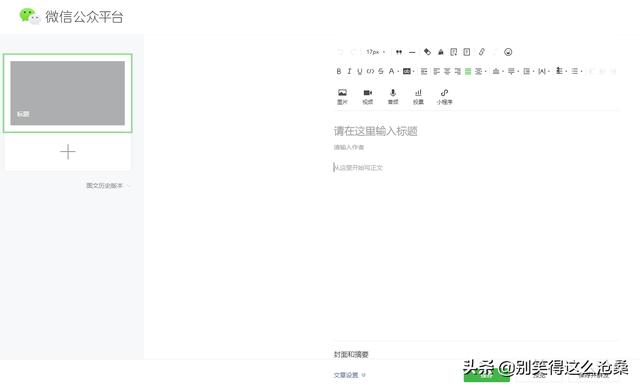Add a new article with plus button

(x=68, y=152)
